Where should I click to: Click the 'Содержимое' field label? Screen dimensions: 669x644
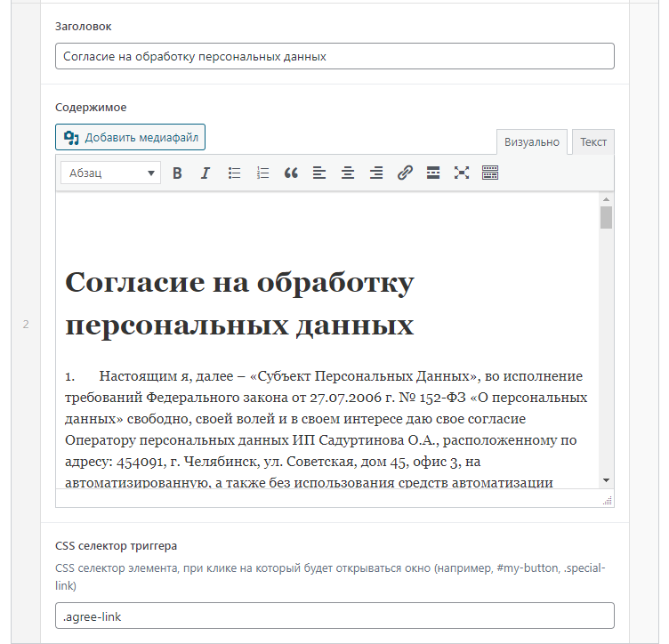(91, 107)
